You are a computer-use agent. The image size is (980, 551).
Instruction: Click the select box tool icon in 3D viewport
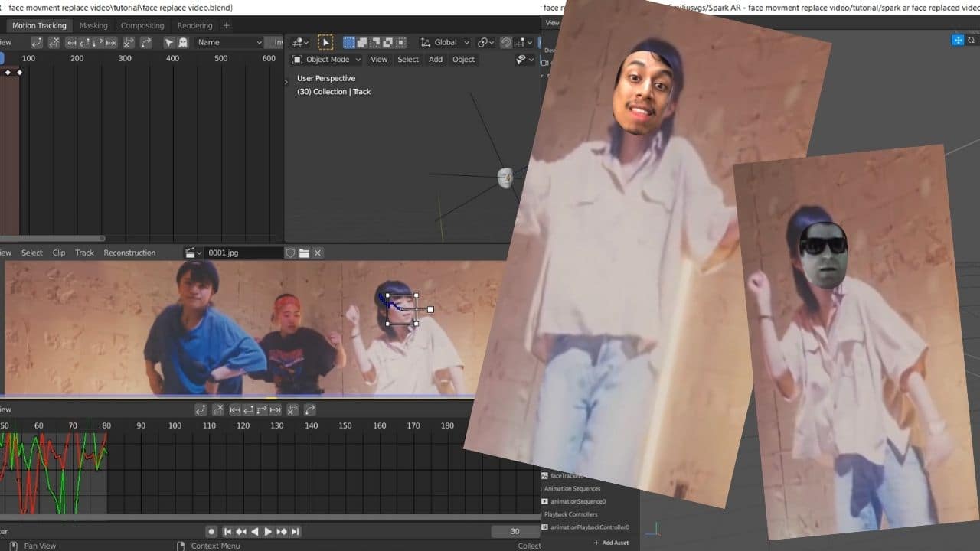point(325,43)
